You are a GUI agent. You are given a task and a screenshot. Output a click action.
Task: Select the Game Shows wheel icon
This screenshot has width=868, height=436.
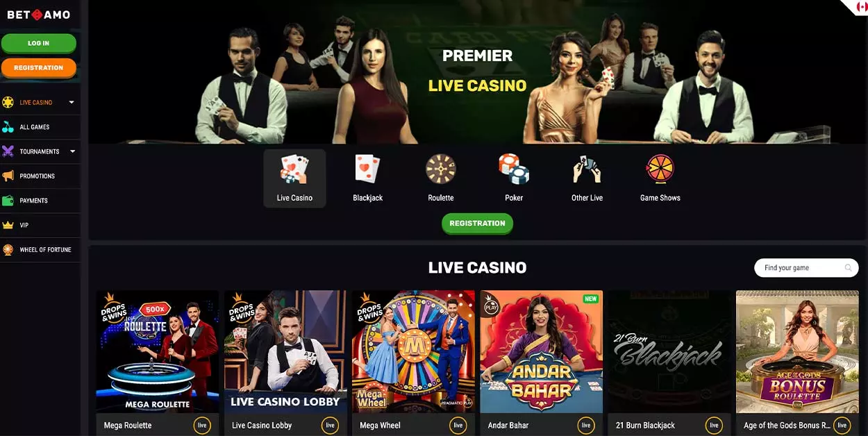[x=660, y=169]
